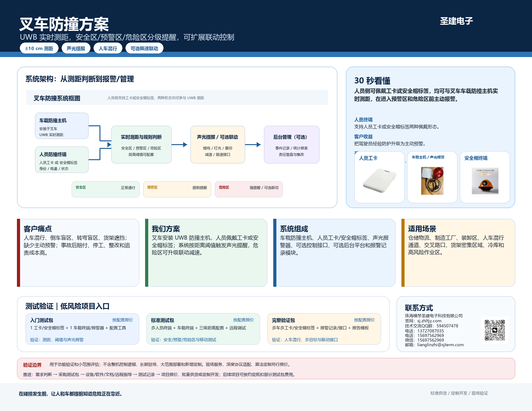This screenshot has width=532, height=411.
Task: Click the red 危险区 zone swatch
Action: [249, 189]
